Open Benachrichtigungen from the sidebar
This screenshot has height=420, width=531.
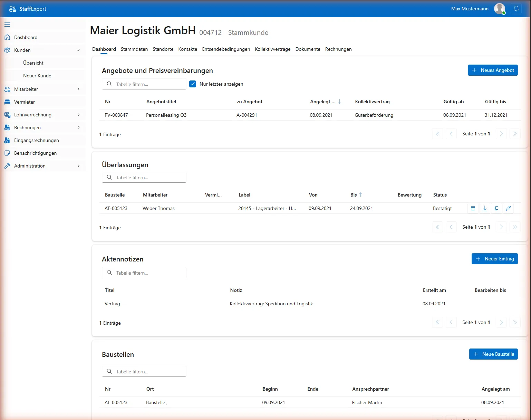[35, 153]
